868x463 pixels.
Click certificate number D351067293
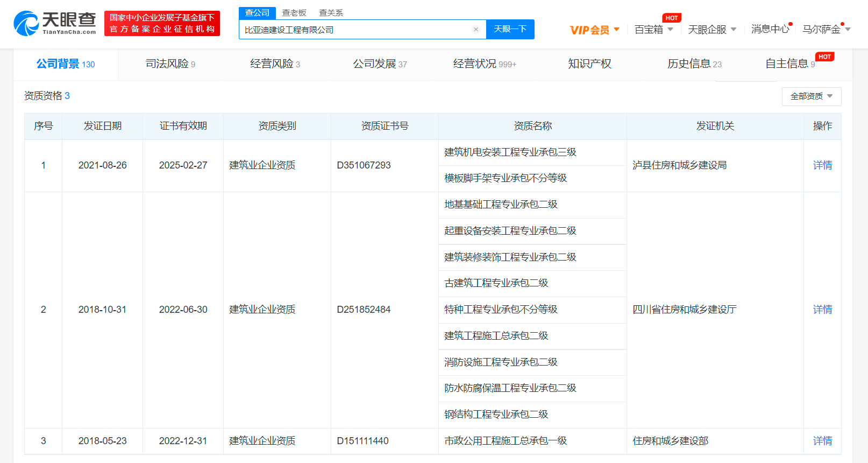tap(364, 165)
